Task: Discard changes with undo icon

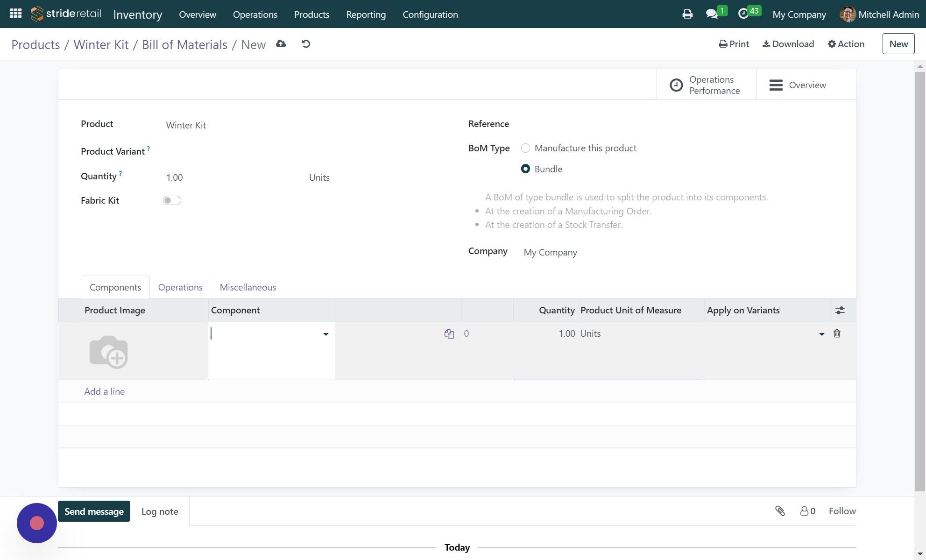Action: 306,44
